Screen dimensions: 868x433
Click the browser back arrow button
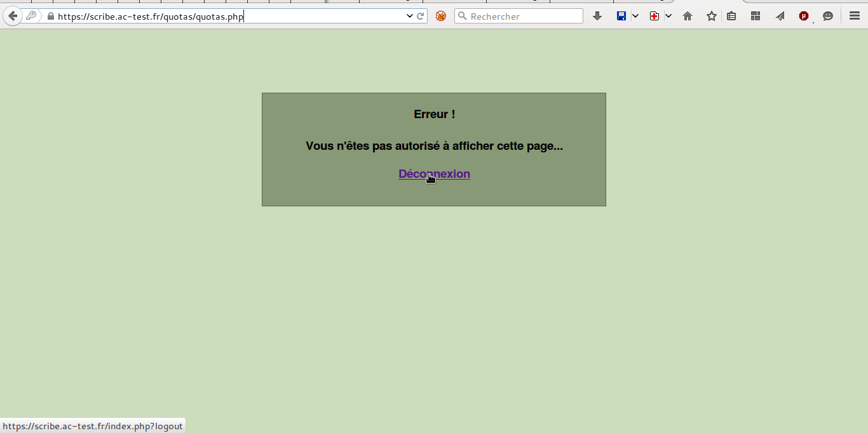pos(12,16)
